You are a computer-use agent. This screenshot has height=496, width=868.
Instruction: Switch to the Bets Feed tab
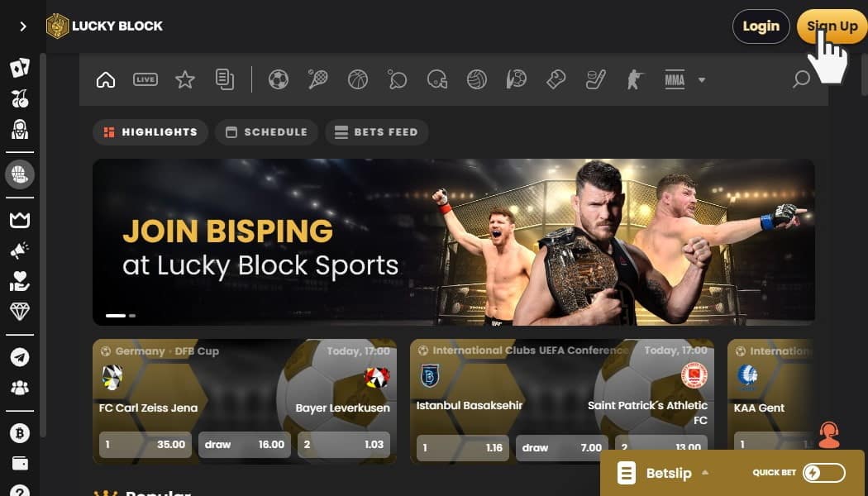pyautogui.click(x=376, y=132)
